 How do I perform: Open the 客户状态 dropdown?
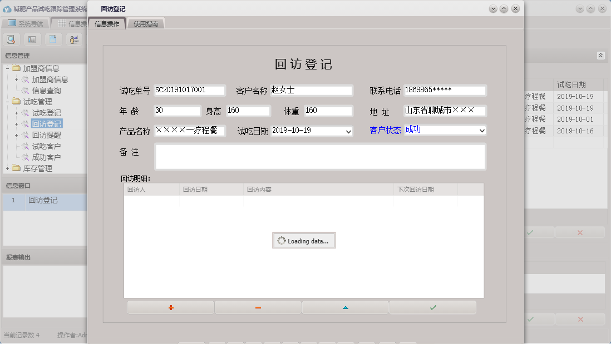click(481, 130)
